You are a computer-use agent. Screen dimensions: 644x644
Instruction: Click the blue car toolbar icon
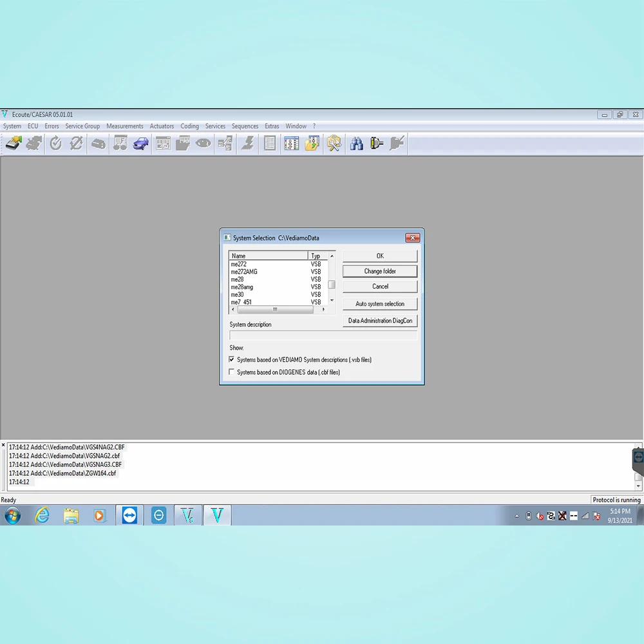click(x=141, y=144)
